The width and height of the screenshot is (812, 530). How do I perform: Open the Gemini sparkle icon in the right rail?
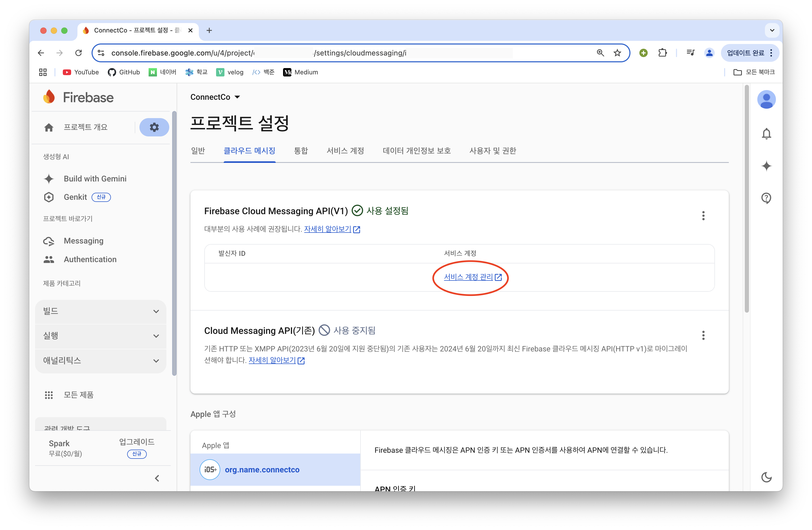click(x=766, y=166)
